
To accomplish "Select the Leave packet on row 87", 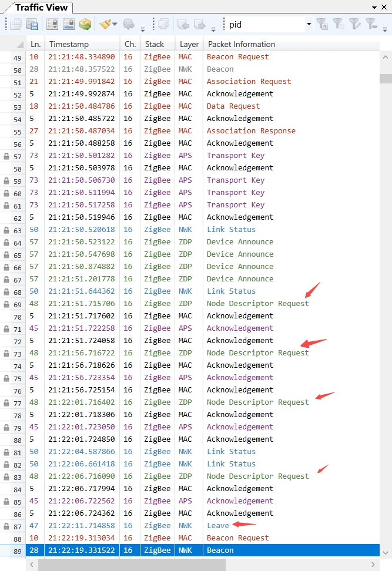I will click(203, 526).
